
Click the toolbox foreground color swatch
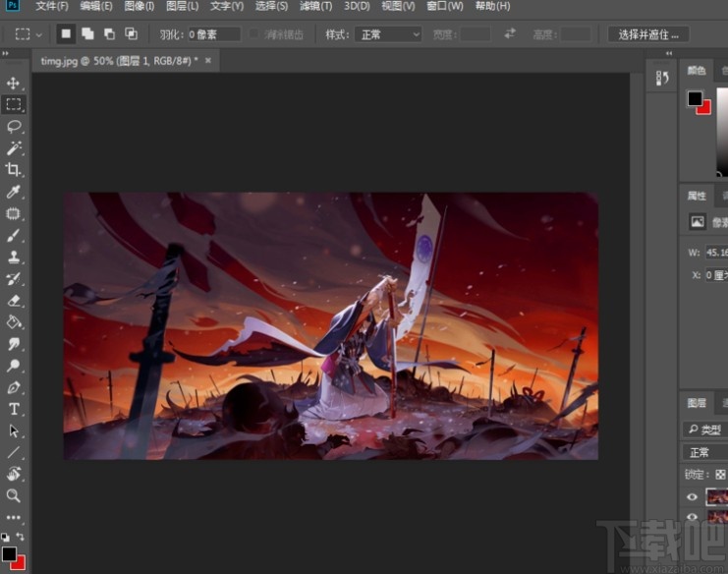click(x=9, y=553)
